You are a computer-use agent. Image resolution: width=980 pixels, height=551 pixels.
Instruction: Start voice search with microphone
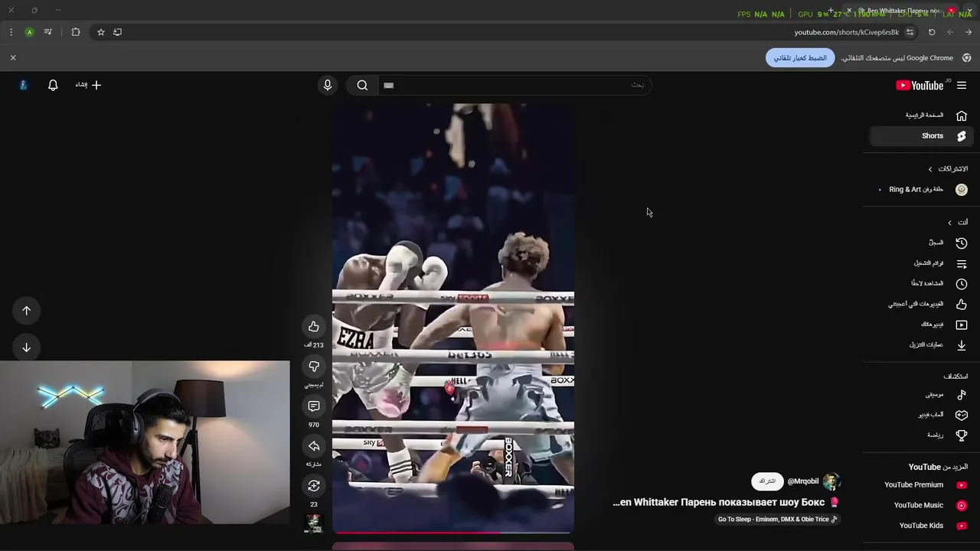point(328,86)
